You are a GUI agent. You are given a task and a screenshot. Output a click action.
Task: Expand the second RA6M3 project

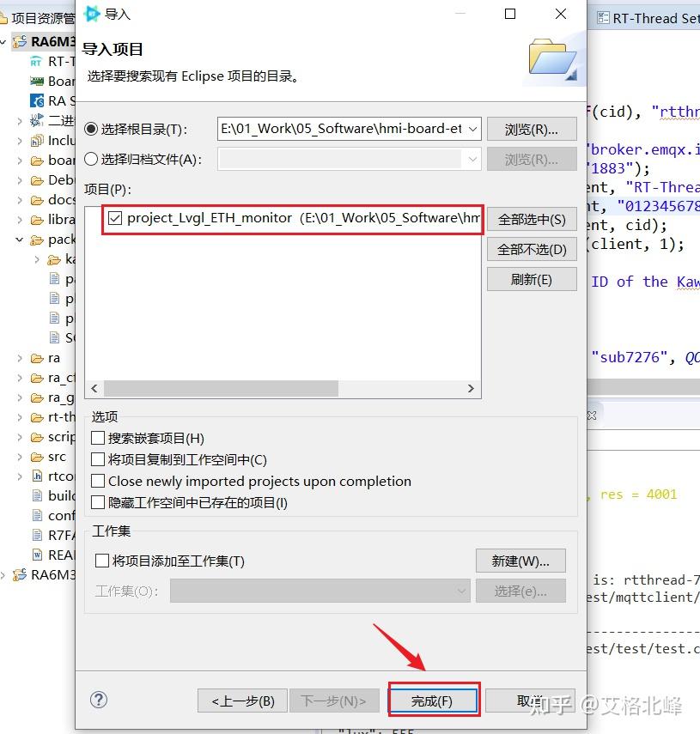click(3, 575)
